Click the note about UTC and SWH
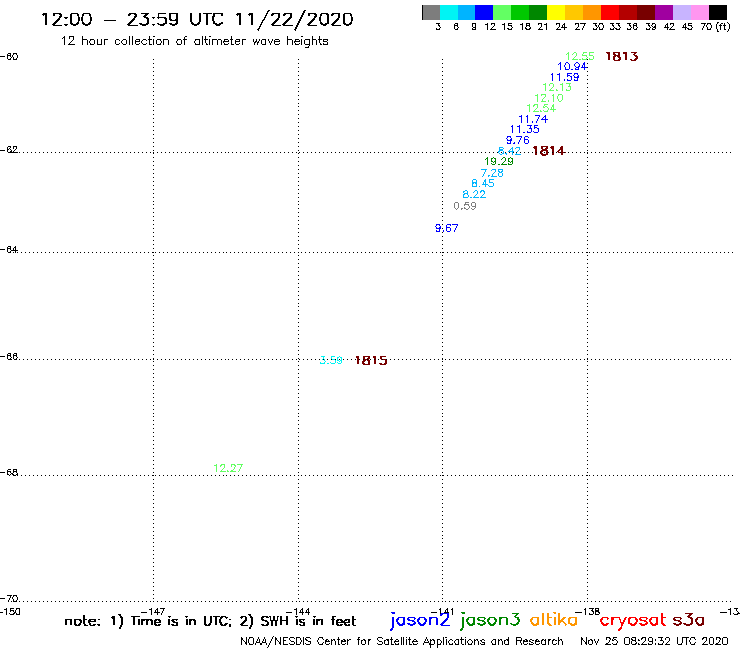 point(210,621)
